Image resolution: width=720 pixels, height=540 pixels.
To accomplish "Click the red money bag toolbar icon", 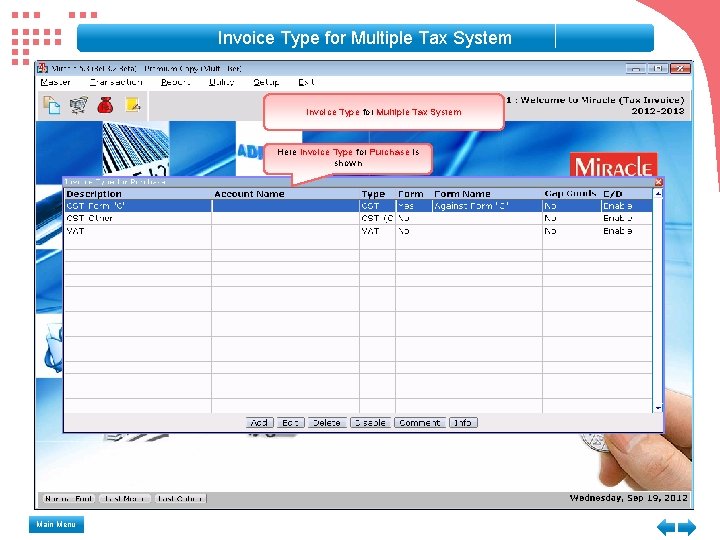I will [x=105, y=105].
